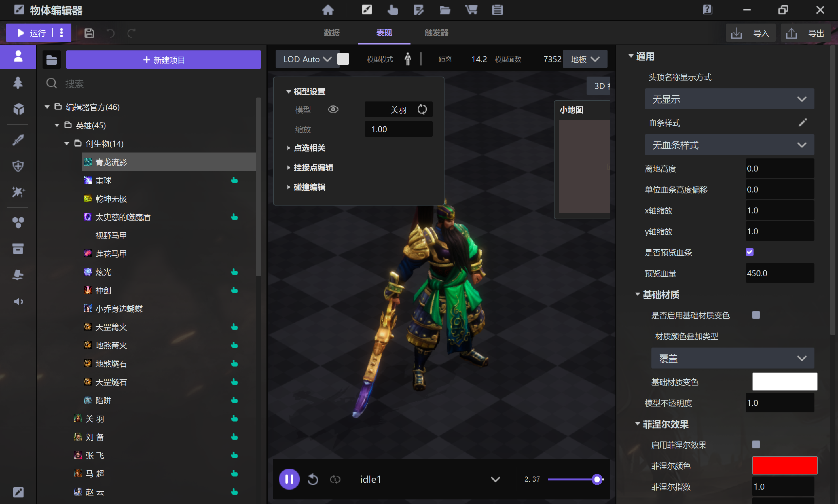Click the 3D button in viewport
Image resolution: width=838 pixels, height=504 pixels.
598,86
